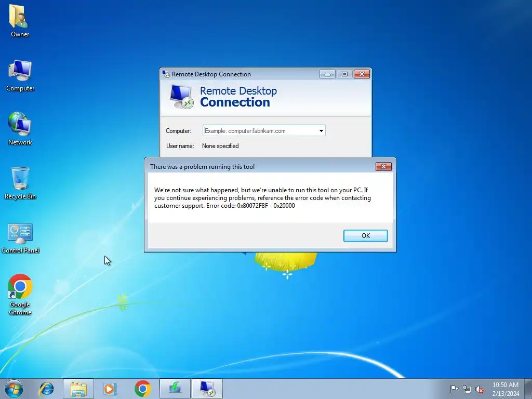Click the Remote Desktop Connection title bar icon
This screenshot has width=532, height=399.
coord(166,74)
